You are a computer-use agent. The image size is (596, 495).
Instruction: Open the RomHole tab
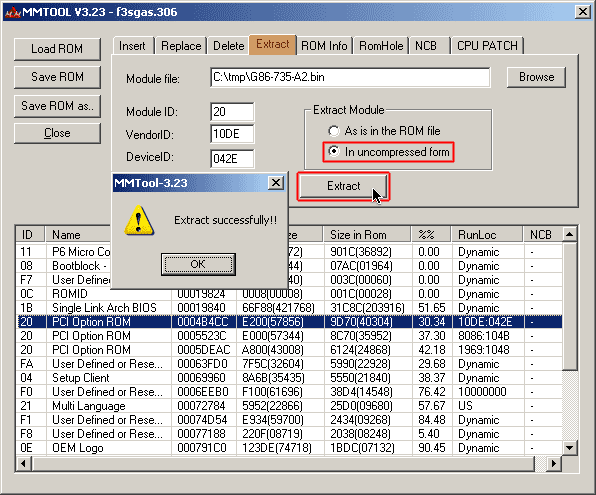pyautogui.click(x=381, y=46)
